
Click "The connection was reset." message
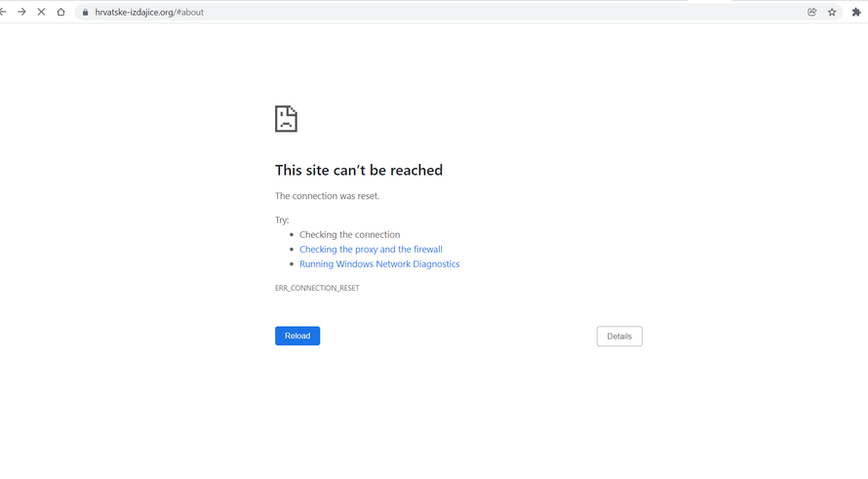[327, 195]
